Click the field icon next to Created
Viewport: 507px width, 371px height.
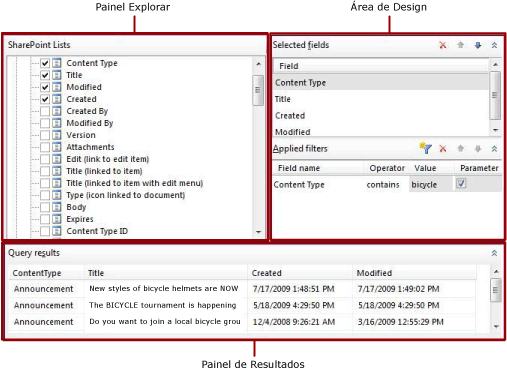pos(57,99)
